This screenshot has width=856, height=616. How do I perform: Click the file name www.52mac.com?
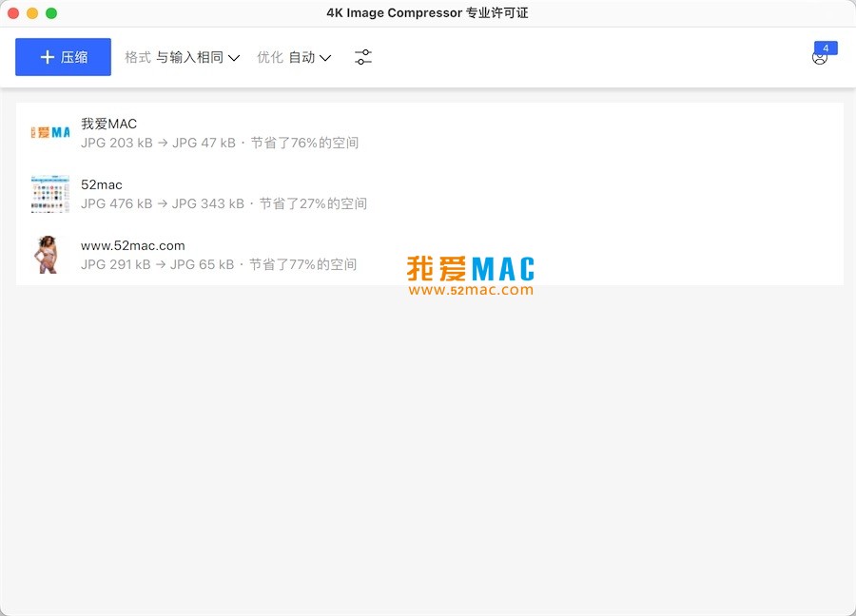(132, 245)
